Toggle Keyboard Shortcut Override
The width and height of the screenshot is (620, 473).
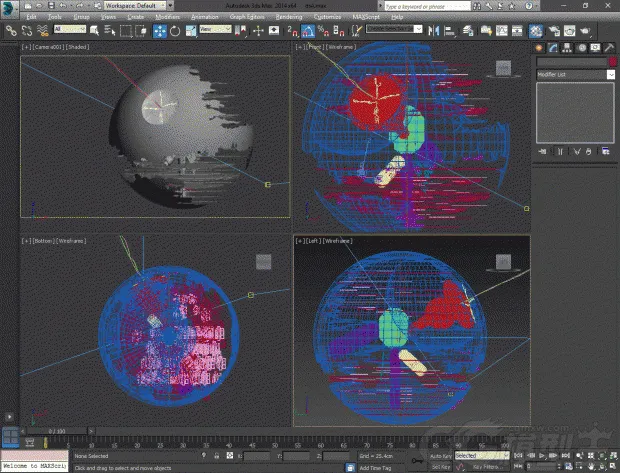[x=274, y=31]
